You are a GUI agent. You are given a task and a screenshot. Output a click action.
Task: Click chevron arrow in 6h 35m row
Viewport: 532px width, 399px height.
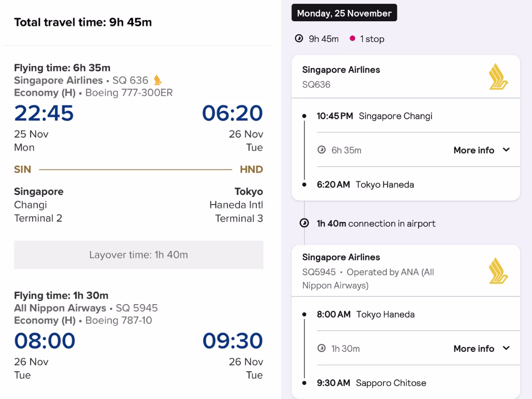(506, 150)
